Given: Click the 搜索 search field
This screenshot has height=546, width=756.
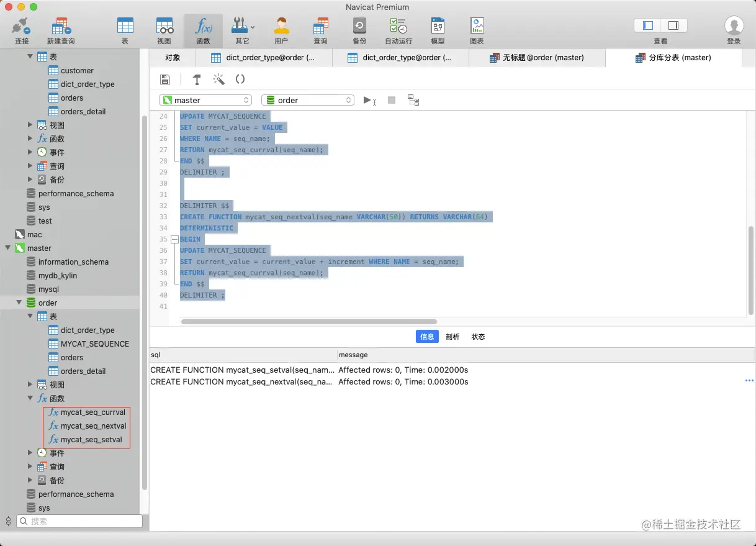Looking at the screenshot, I should click(x=79, y=521).
